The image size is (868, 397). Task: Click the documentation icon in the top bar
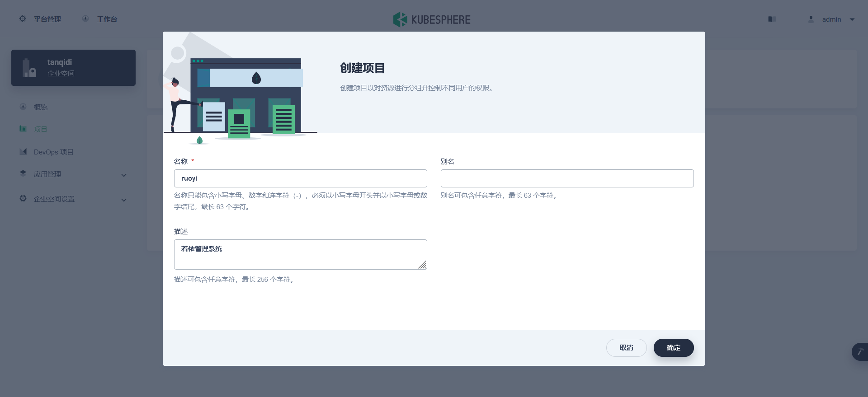pos(772,19)
